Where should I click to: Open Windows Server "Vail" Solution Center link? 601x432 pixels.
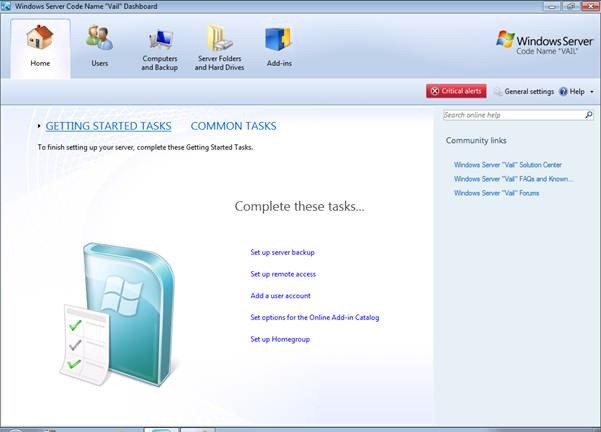point(508,165)
